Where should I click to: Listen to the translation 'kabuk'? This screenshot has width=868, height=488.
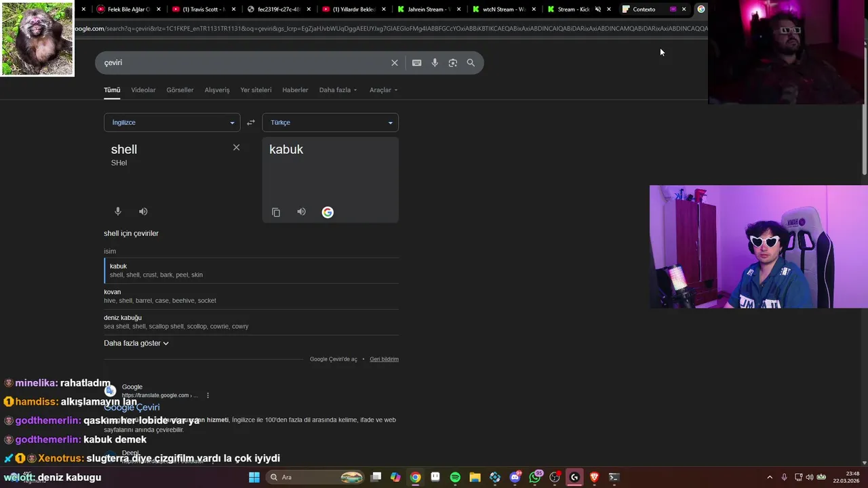pos(301,211)
